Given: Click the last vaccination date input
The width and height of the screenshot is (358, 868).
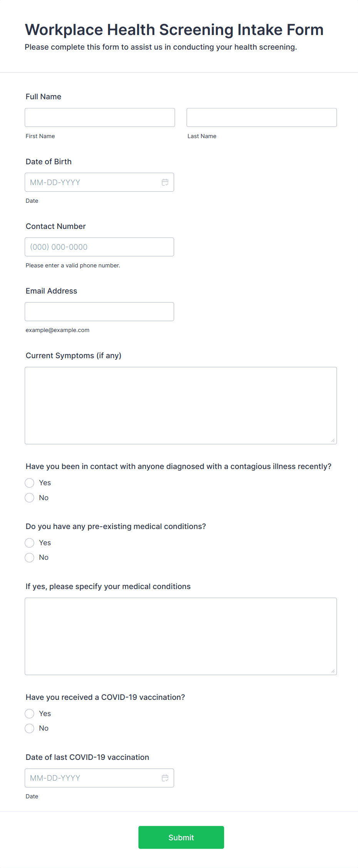Looking at the screenshot, I should (89, 778).
